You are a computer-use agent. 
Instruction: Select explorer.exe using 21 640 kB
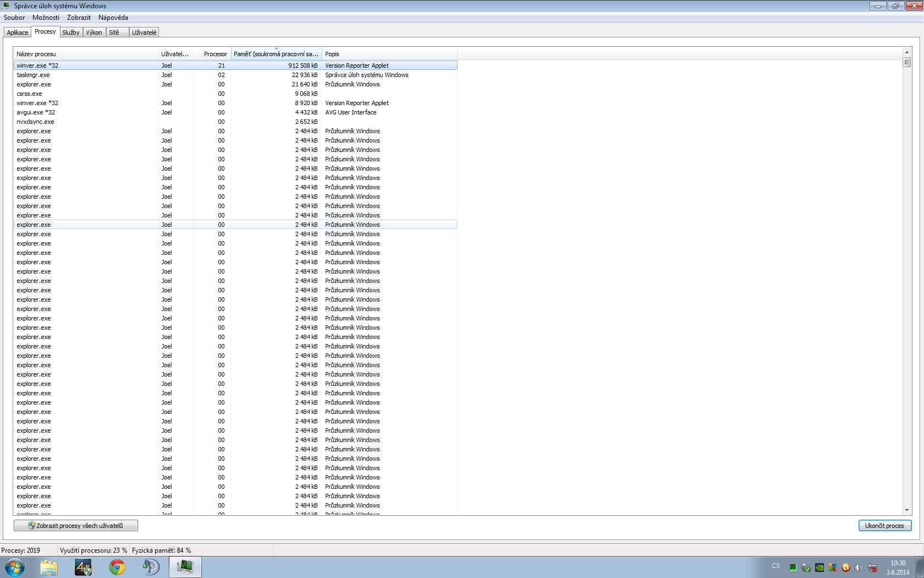click(235, 84)
